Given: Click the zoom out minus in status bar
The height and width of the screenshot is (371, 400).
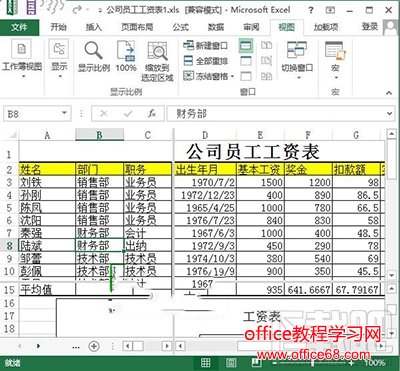Looking at the screenshot, I should [x=274, y=363].
